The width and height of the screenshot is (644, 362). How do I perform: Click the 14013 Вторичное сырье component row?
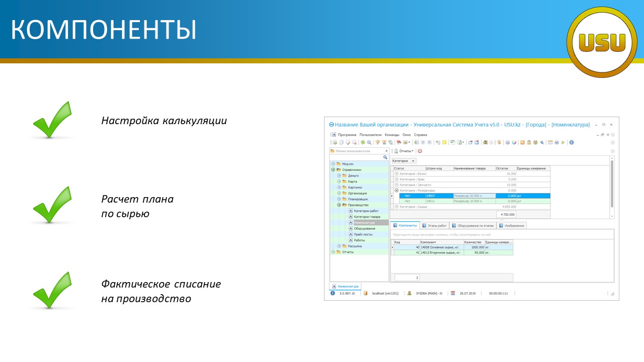click(453, 252)
